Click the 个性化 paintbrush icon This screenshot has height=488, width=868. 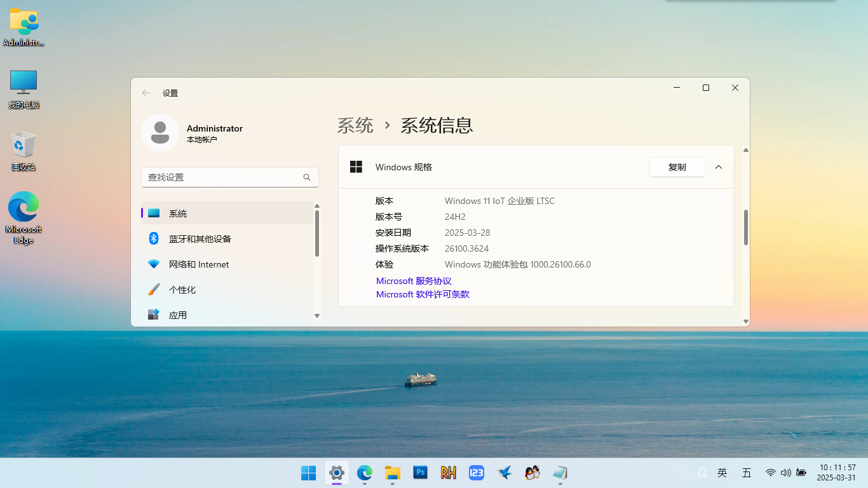point(154,290)
